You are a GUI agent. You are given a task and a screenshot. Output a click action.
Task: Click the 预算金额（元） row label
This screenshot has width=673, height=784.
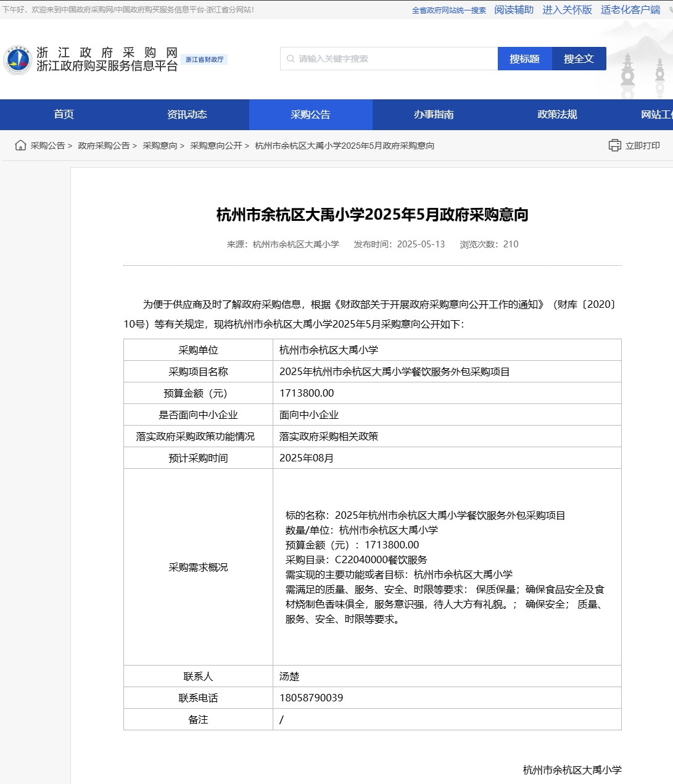[198, 393]
